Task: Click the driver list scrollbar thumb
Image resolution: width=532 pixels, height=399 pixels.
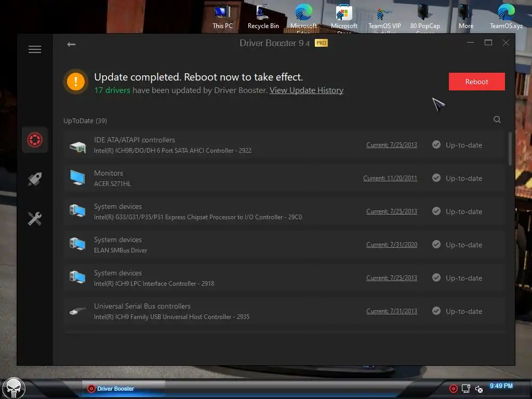Action: pos(510,149)
